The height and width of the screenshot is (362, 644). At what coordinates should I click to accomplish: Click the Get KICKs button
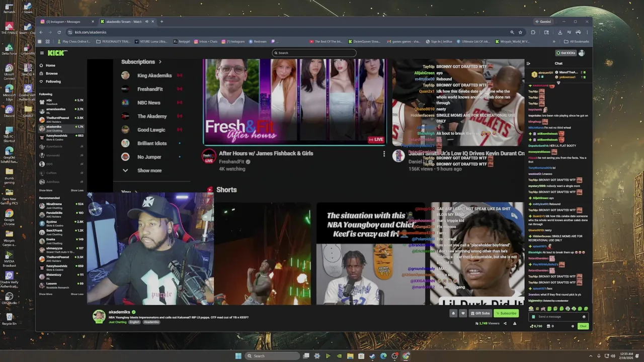566,53
